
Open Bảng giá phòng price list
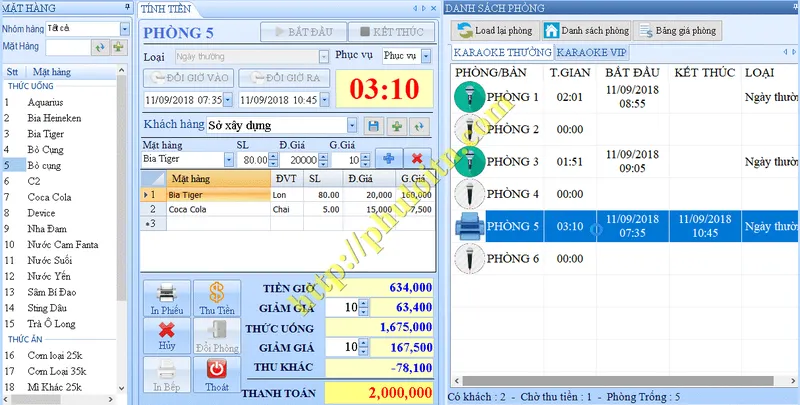click(x=678, y=31)
